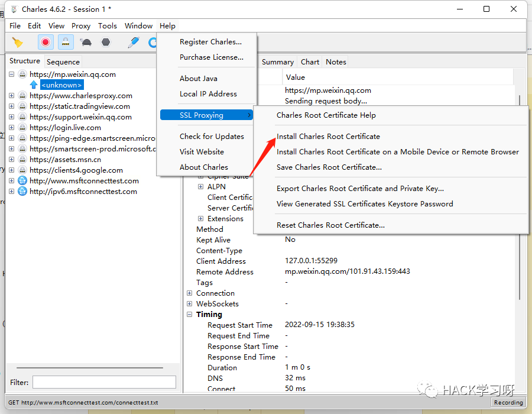Click the clear session broom icon
Image resolution: width=532 pixels, height=414 pixels.
click(17, 42)
